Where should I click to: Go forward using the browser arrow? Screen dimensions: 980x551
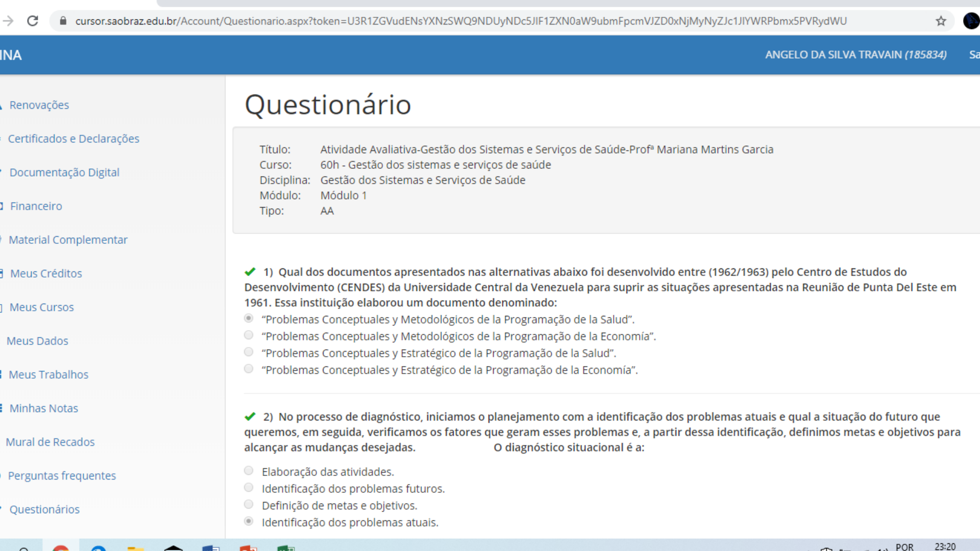8,21
